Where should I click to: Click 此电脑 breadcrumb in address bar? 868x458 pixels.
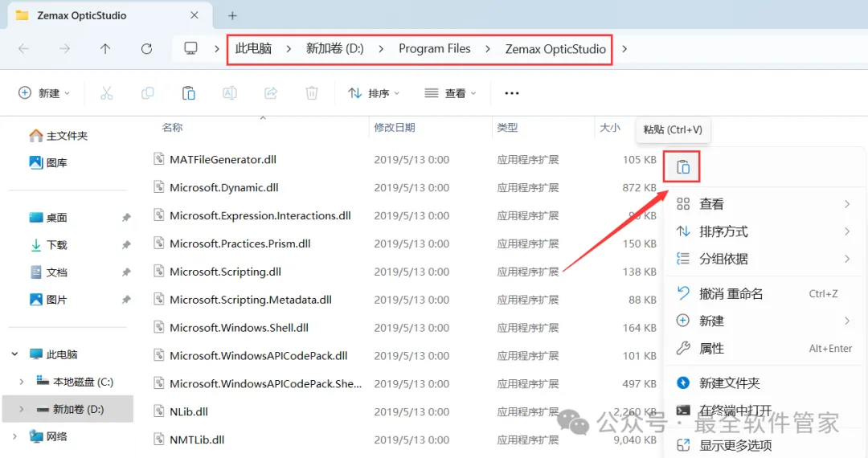coord(253,49)
